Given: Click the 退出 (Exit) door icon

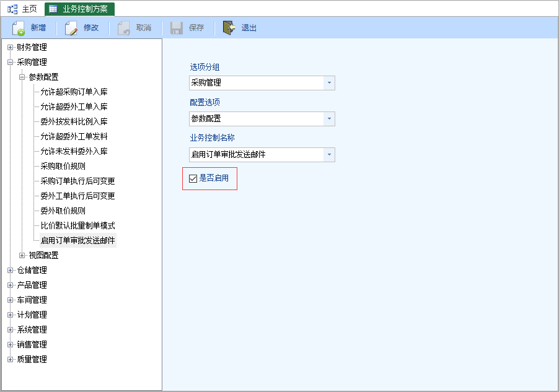Looking at the screenshot, I should pos(229,28).
